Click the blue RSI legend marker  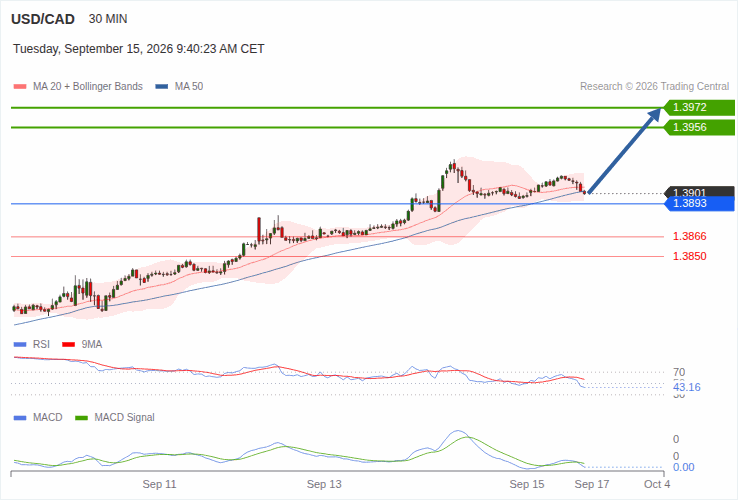tap(20, 345)
